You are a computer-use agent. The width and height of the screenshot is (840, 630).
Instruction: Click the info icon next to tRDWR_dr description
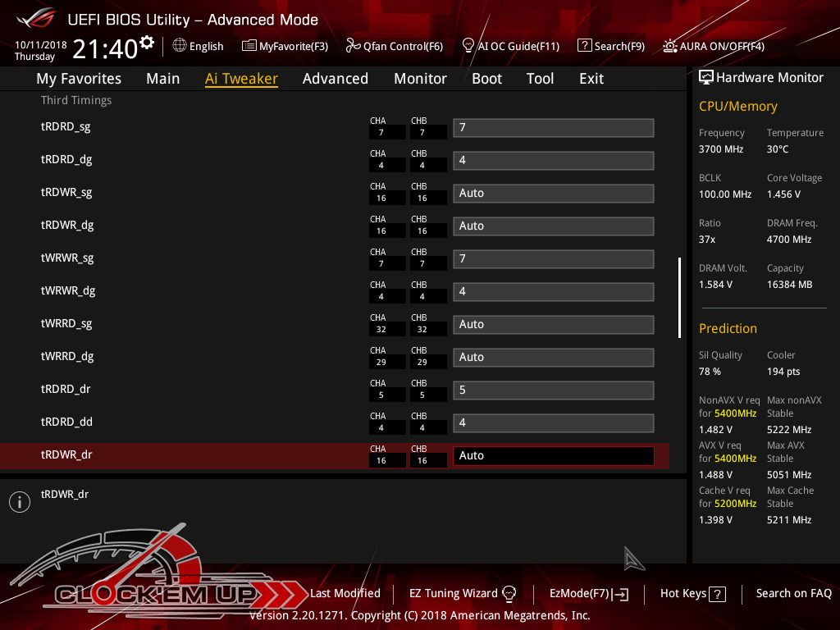click(19, 502)
